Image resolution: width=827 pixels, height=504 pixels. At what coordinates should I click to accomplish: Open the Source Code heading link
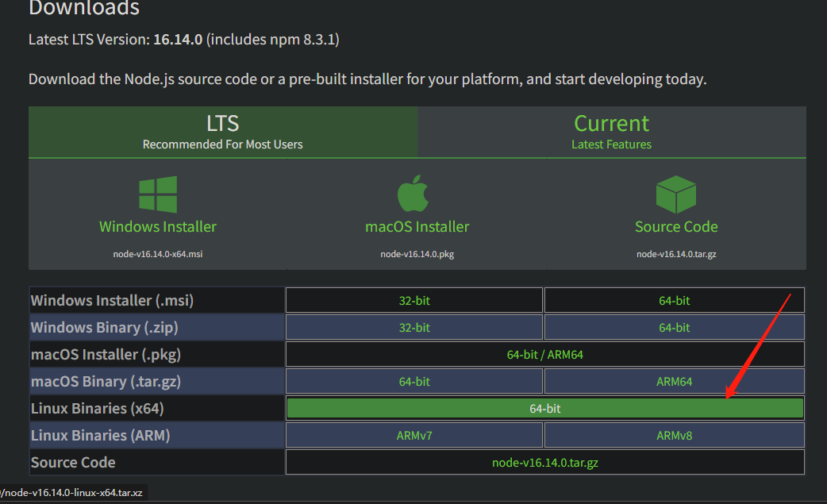(x=676, y=227)
